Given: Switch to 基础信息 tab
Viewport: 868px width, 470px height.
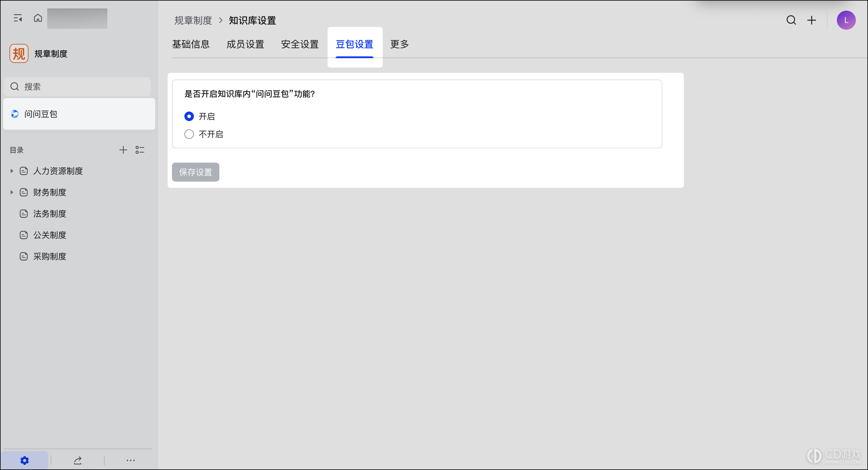Looking at the screenshot, I should pyautogui.click(x=191, y=44).
